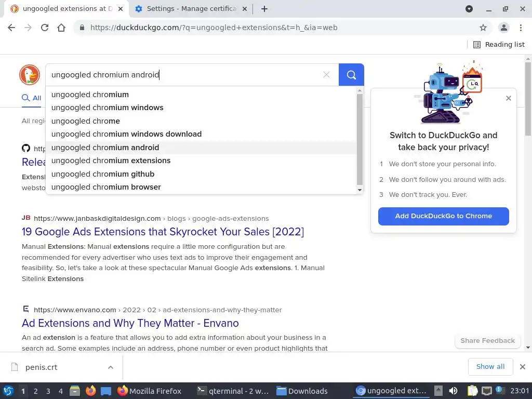The width and height of the screenshot is (532, 399).
Task: Click the network monitor tray icon
Action: point(486,391)
